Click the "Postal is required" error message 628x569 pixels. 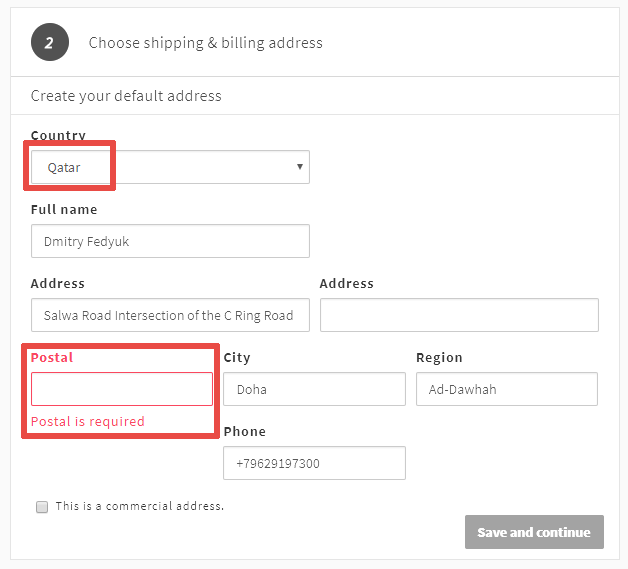pyautogui.click(x=88, y=421)
